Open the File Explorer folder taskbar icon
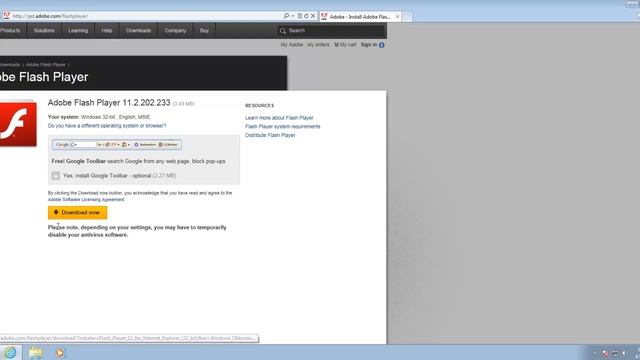The image size is (640, 360). [x=36, y=352]
